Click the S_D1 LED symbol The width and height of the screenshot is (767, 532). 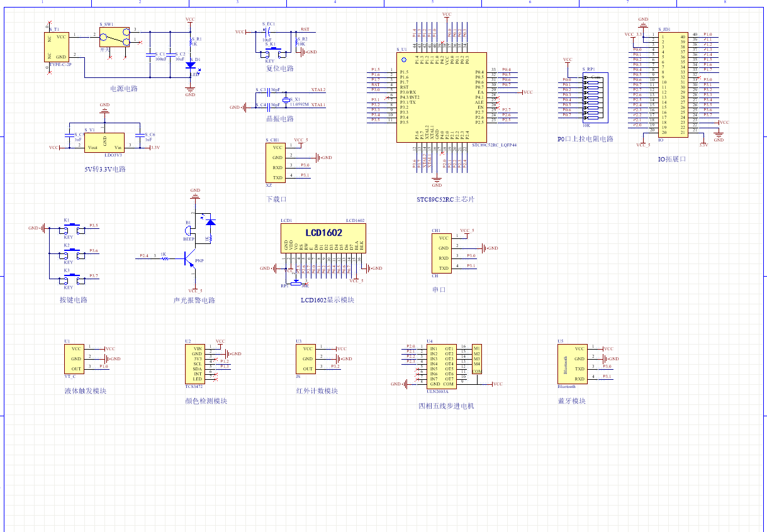click(x=191, y=65)
